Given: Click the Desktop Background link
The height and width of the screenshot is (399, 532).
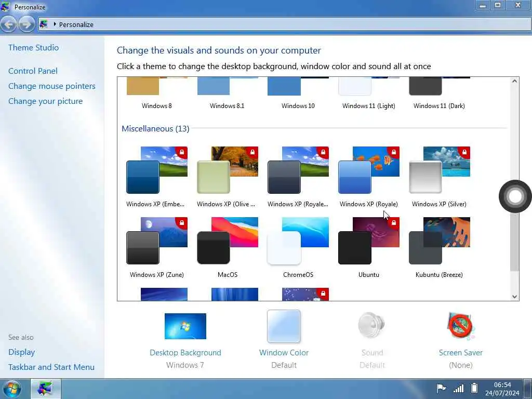Looking at the screenshot, I should coord(185,353).
